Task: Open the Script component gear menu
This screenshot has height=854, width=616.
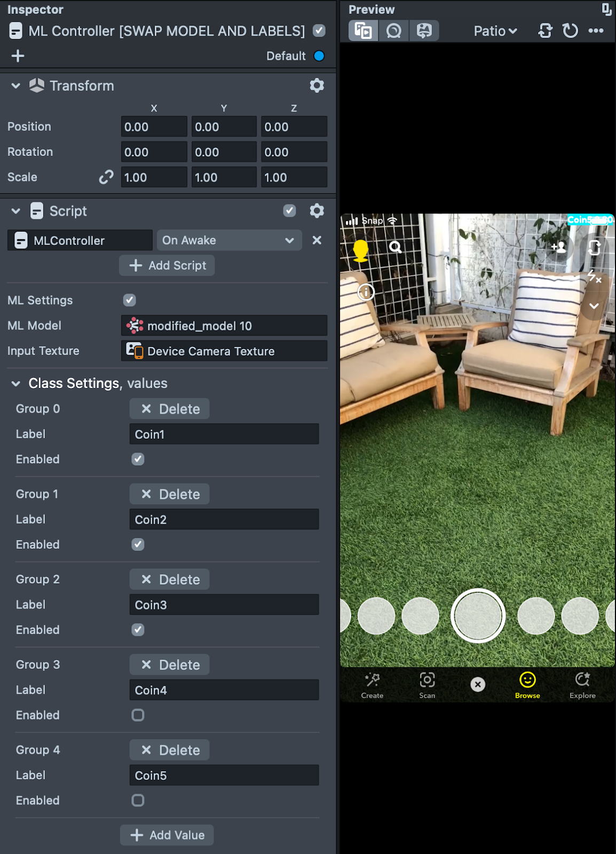Action: (x=317, y=211)
